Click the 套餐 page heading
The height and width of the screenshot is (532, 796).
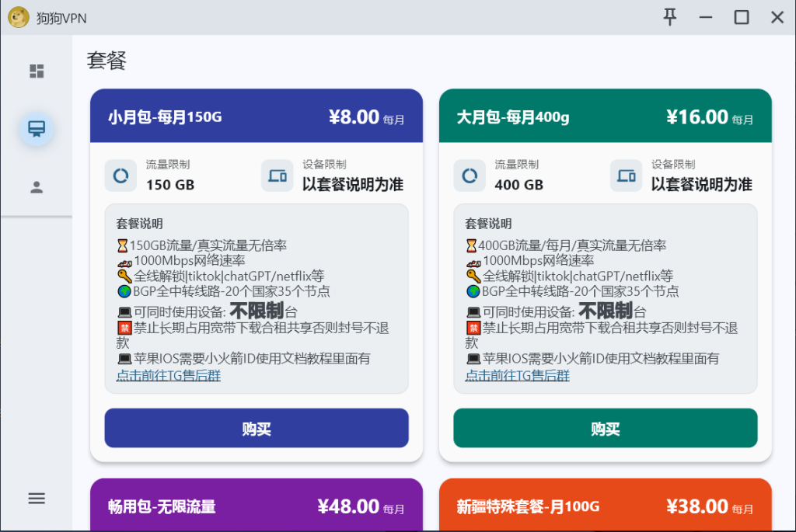106,61
